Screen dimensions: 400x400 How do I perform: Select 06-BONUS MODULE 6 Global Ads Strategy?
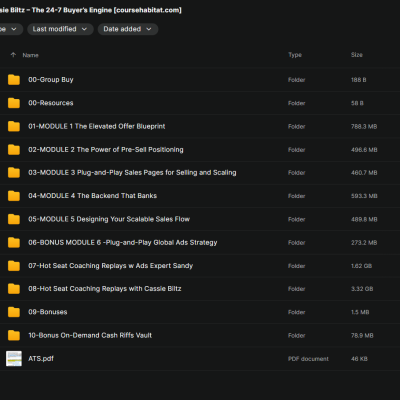click(x=123, y=243)
